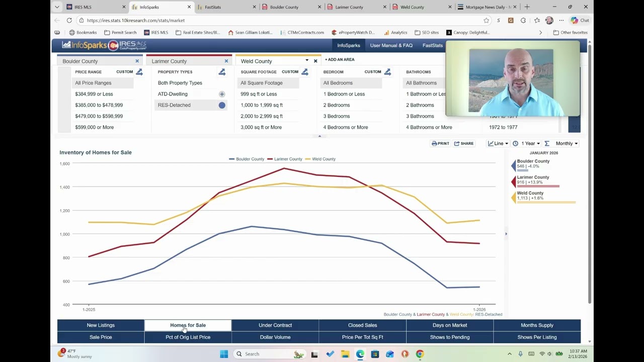Switch to Closed Sales metric tab
This screenshot has width=644, height=362.
coord(362,325)
